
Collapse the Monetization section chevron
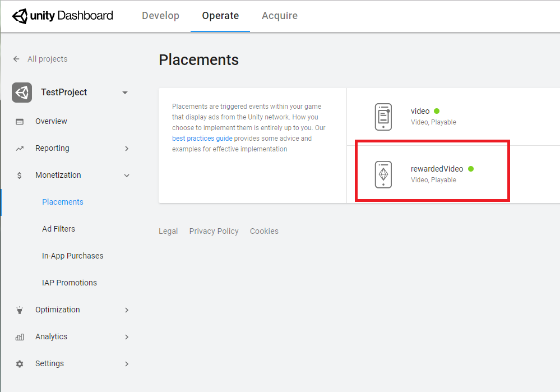(127, 176)
